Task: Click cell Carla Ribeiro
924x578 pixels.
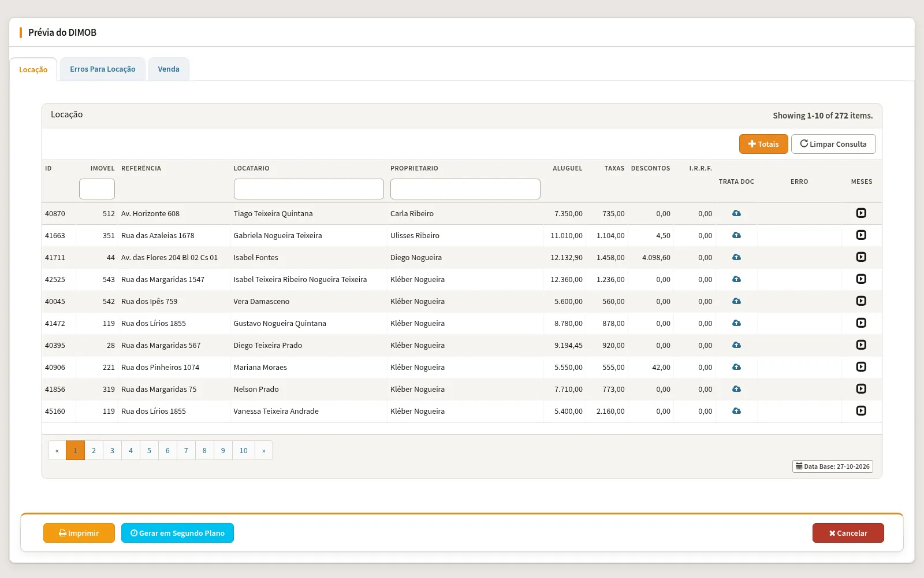Action: click(x=412, y=213)
